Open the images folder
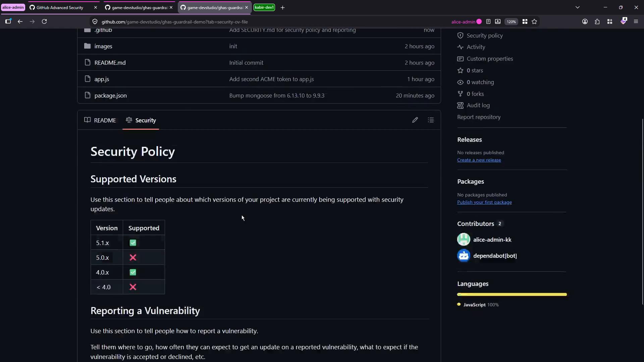Viewport: 644px width, 362px height. [x=103, y=46]
